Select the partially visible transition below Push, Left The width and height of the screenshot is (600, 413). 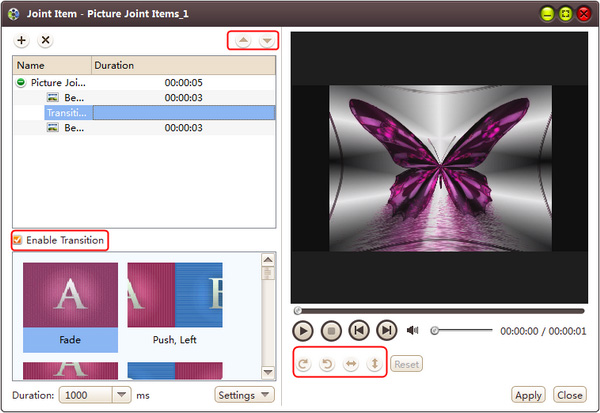pyautogui.click(x=175, y=371)
